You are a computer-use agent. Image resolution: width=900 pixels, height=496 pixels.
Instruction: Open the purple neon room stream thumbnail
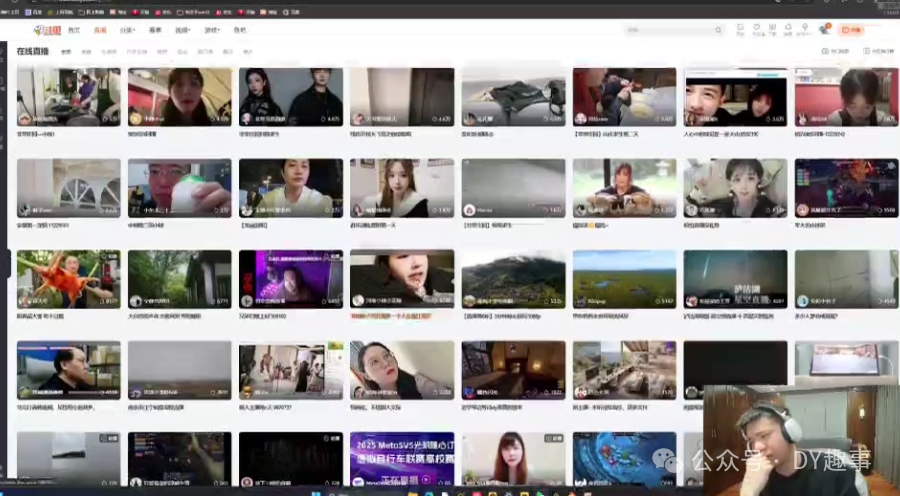point(291,279)
